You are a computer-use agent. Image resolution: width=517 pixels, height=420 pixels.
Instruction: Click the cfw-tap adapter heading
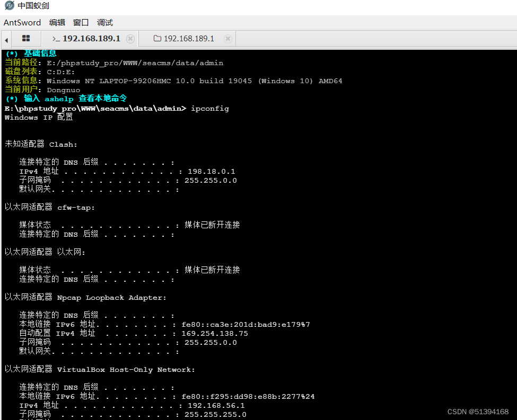click(x=50, y=207)
